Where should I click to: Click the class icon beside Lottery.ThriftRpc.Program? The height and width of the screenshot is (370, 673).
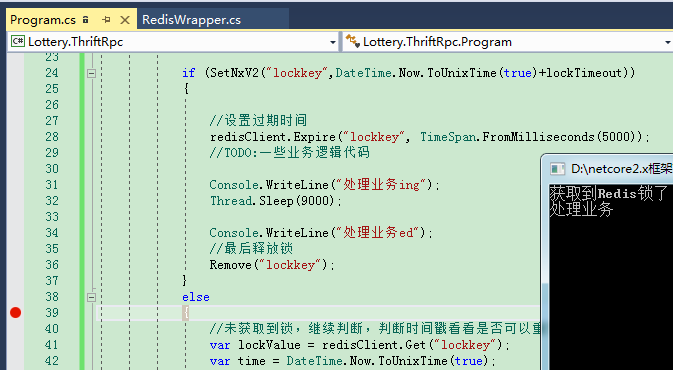(353, 42)
